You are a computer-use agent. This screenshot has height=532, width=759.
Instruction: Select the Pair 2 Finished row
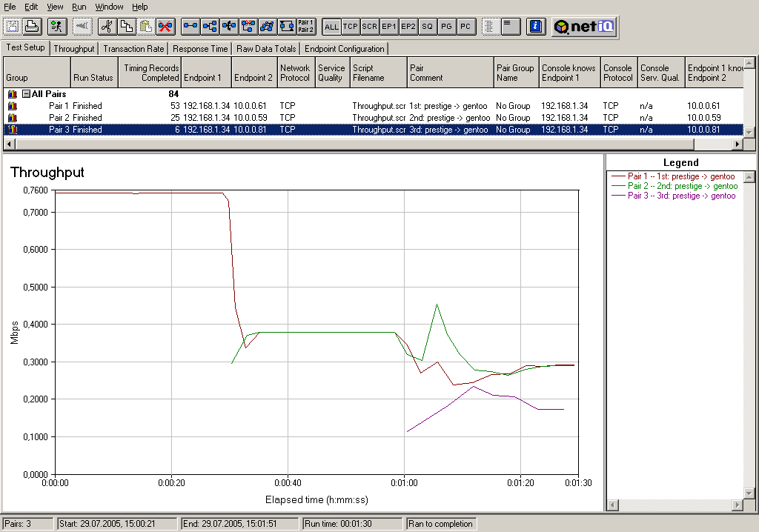374,118
